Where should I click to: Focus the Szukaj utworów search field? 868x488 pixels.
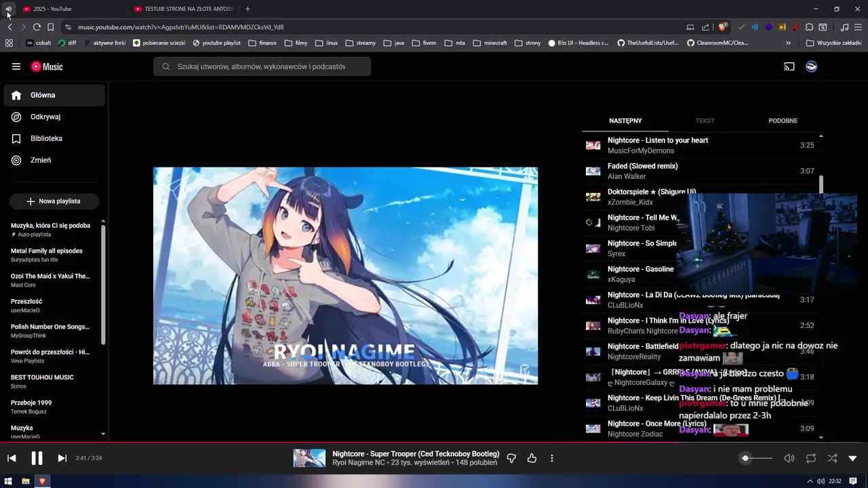point(262,66)
